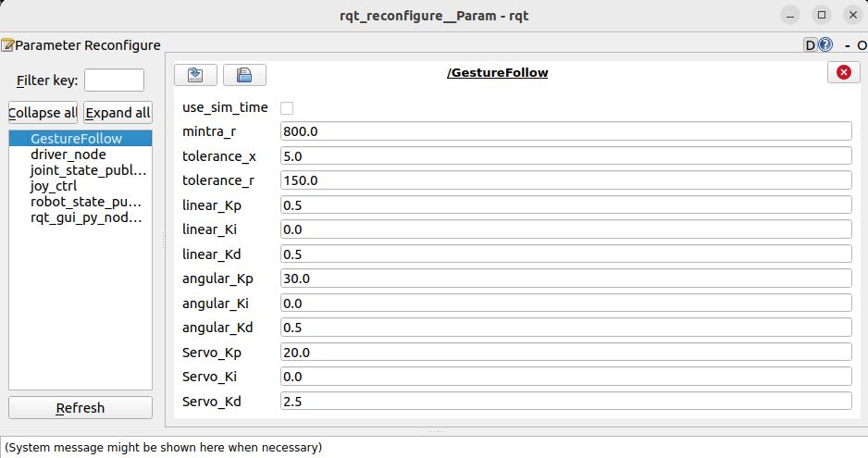
Task: Click Collapse all button
Action: pyautogui.click(x=43, y=113)
